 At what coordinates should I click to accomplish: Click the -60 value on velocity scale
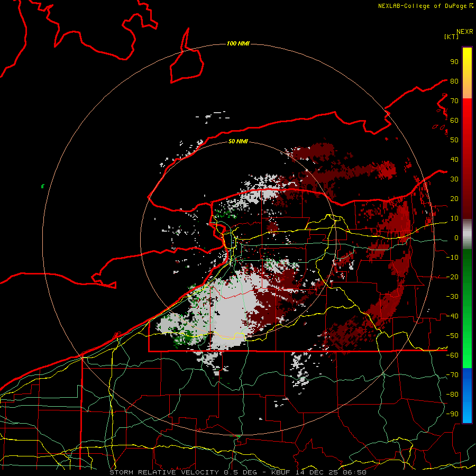[452, 355]
